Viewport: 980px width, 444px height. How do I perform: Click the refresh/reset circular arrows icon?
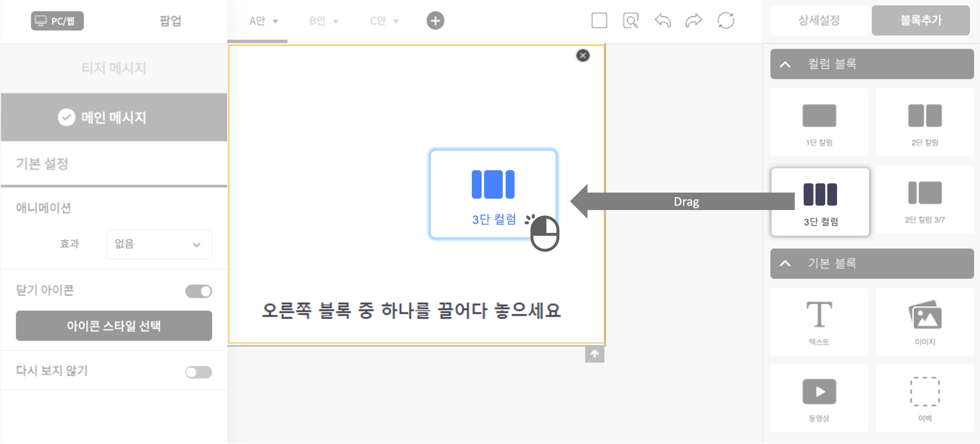[x=726, y=20]
